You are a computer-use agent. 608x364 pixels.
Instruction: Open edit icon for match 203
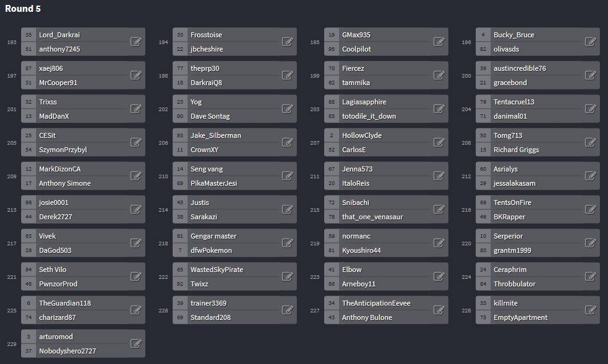439,109
